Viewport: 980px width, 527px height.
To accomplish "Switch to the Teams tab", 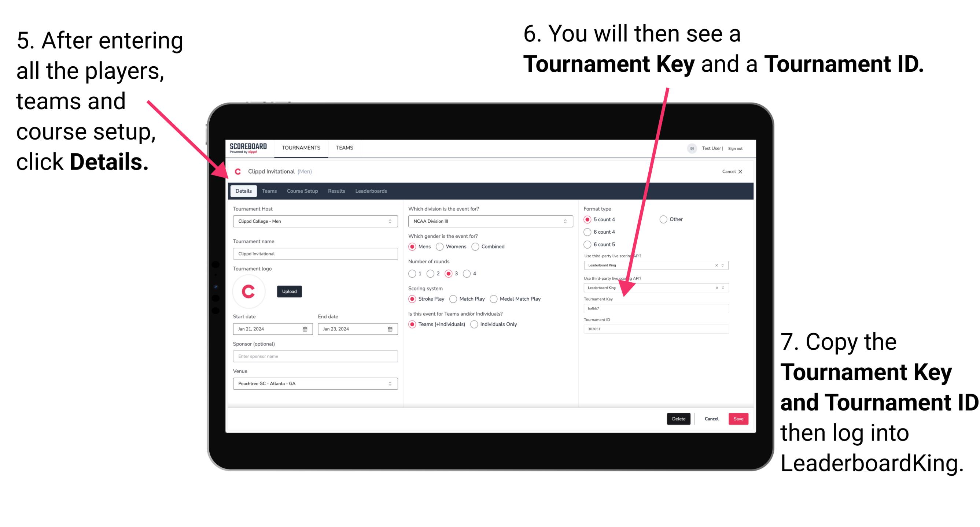I will 272,191.
